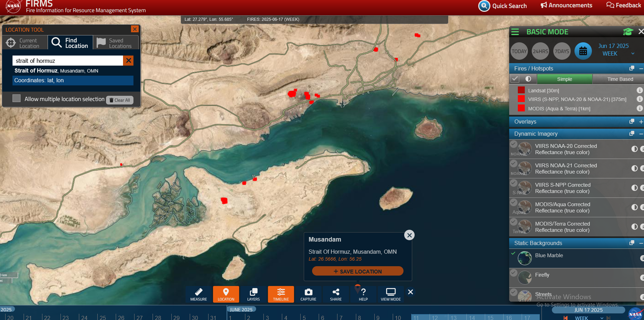Open the Saved Locations tab
Image resolution: width=644 pixels, height=320 pixels.
pyautogui.click(x=116, y=43)
